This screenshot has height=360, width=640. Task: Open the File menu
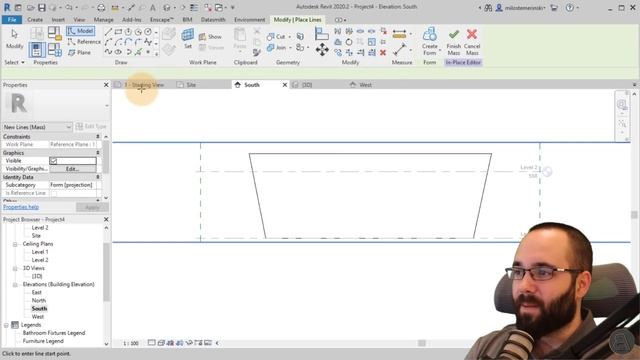(x=12, y=20)
